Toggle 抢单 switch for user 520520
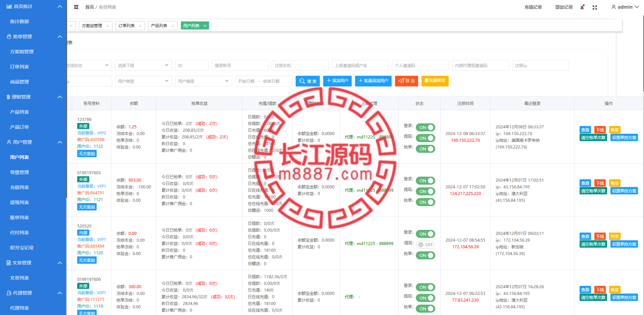Image resolution: width=644 pixels, height=315 pixels. pyautogui.click(x=425, y=255)
